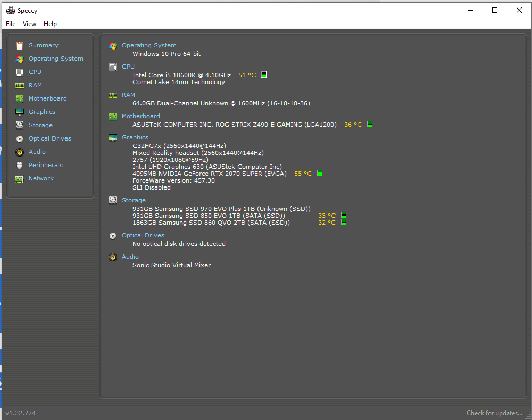Click the drive icon beside Storage heading

point(113,200)
